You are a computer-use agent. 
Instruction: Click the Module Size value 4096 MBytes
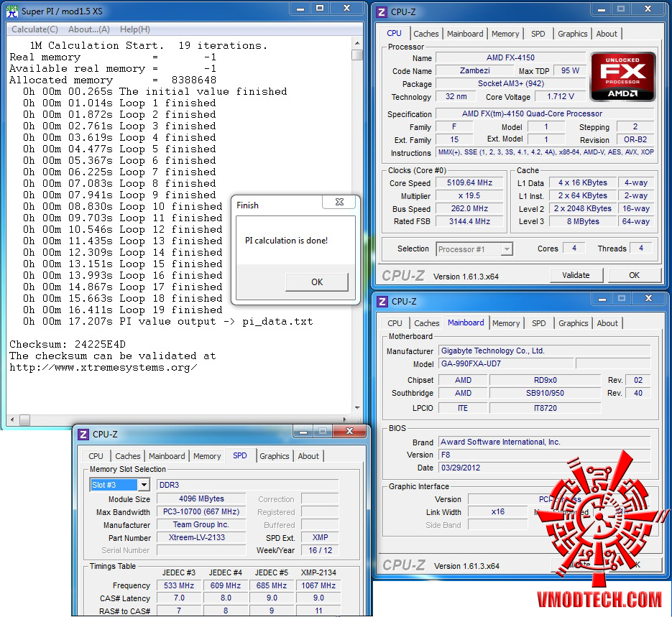(201, 498)
